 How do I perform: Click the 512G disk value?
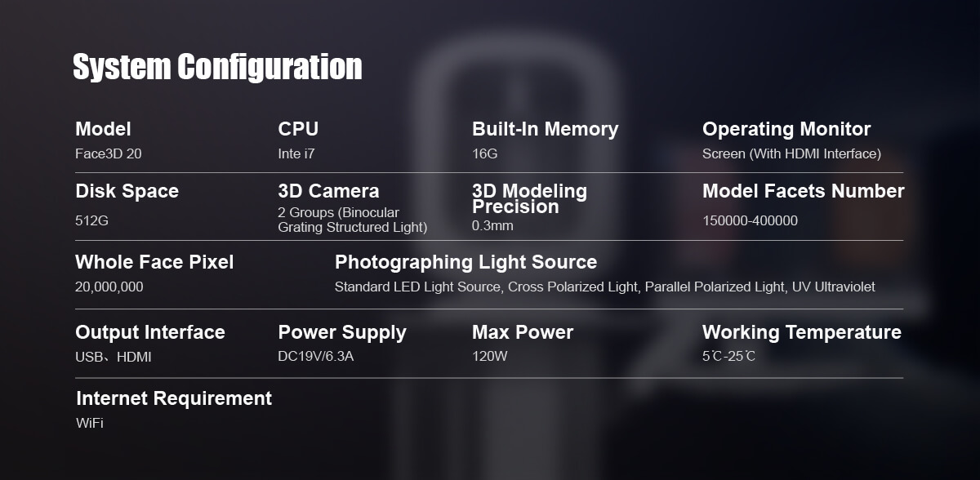91,220
